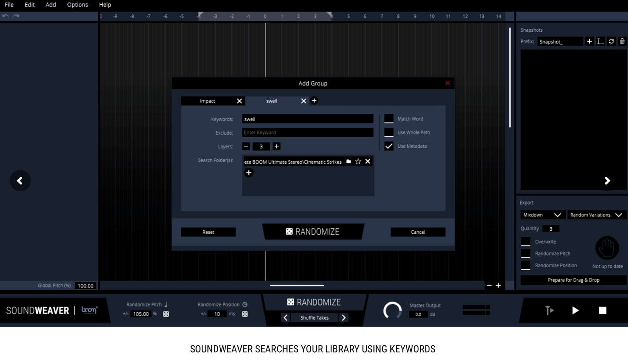Image resolution: width=628 pixels, height=364 pixels.
Task: Enable the Match Word checkbox
Action: click(389, 118)
